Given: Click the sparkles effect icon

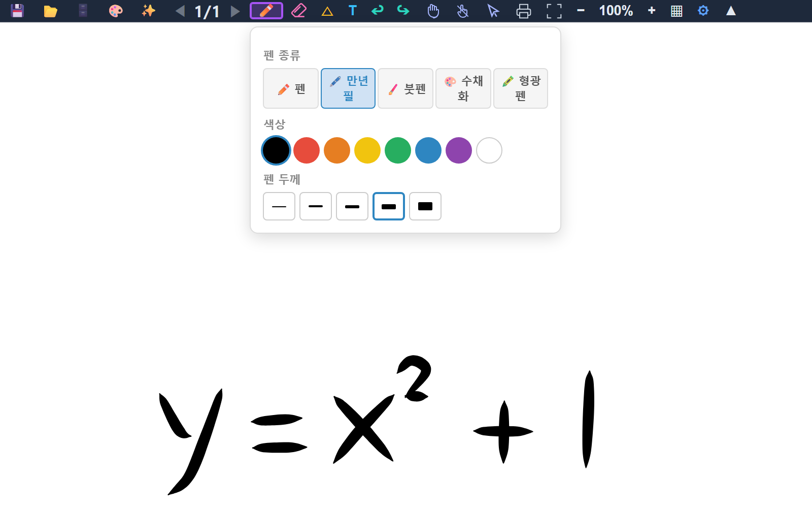Looking at the screenshot, I should (148, 11).
